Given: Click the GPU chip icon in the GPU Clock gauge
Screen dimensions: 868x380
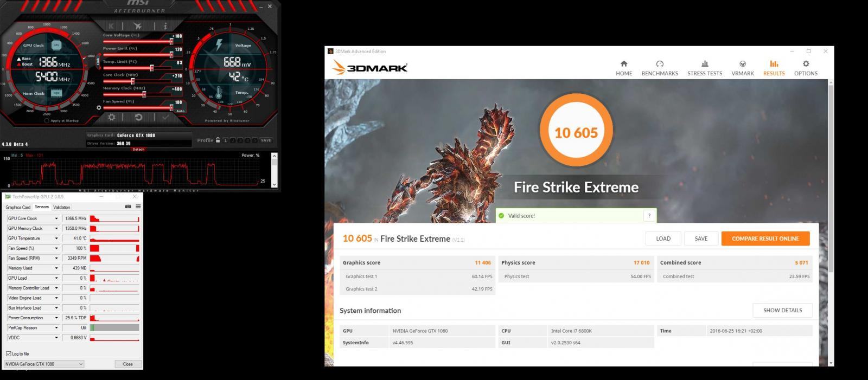Looking at the screenshot, I should pos(56,45).
